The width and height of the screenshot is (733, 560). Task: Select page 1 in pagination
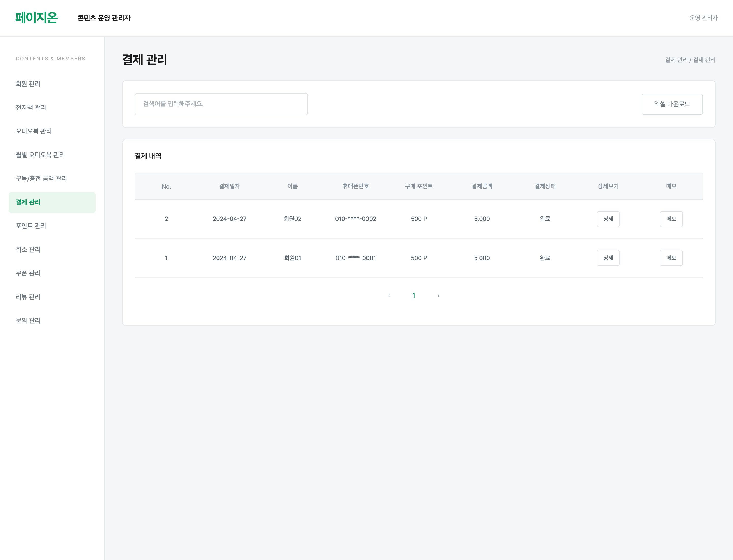(x=414, y=296)
